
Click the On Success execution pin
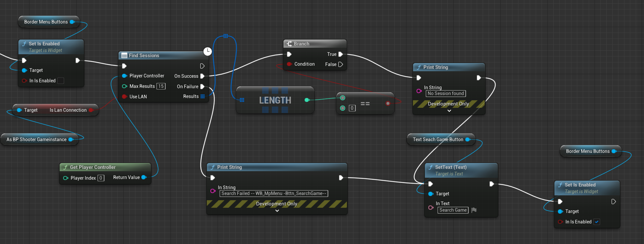click(x=202, y=76)
